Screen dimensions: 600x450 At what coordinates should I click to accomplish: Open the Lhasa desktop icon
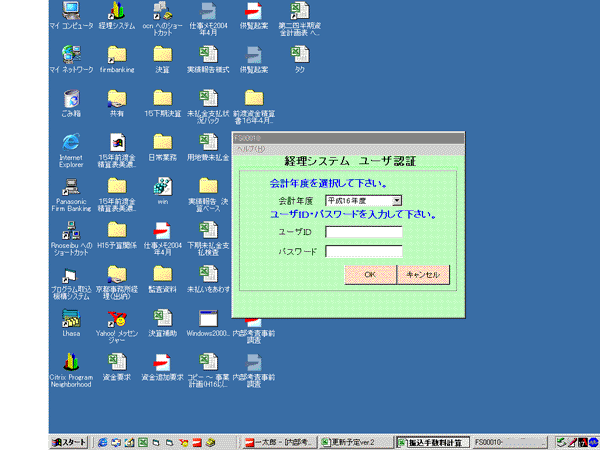point(71,319)
